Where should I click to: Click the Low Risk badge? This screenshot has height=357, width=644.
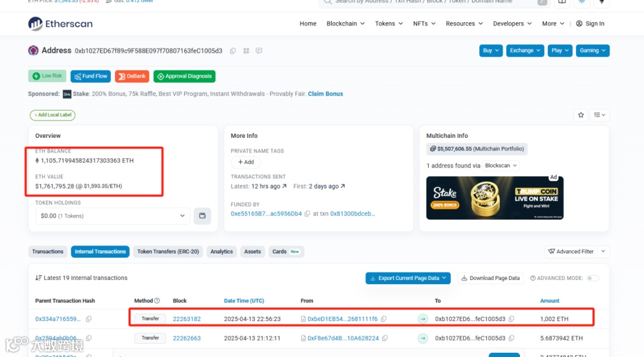click(x=47, y=76)
